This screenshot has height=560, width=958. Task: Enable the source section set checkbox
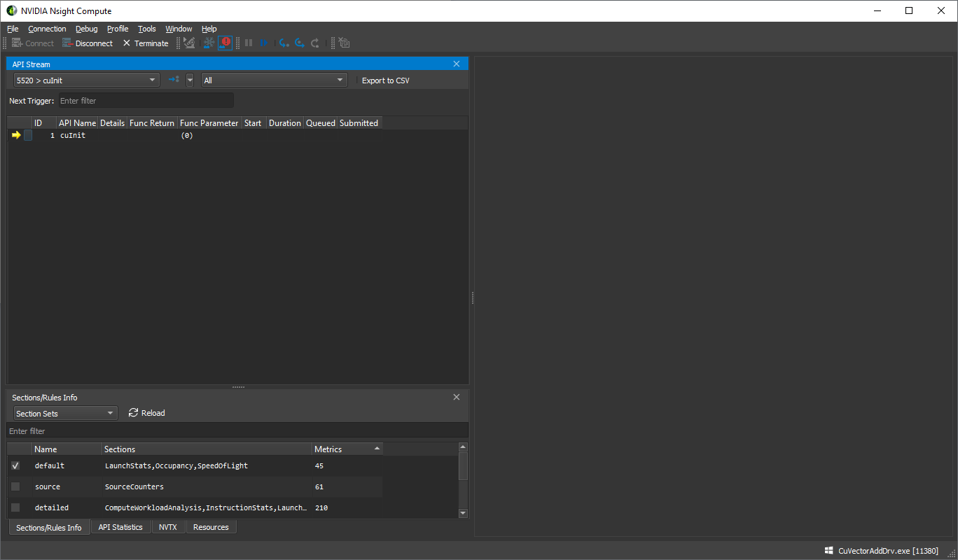(x=15, y=486)
